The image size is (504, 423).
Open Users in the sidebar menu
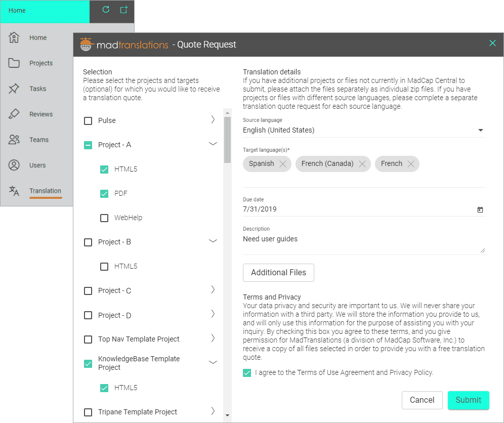pos(37,165)
